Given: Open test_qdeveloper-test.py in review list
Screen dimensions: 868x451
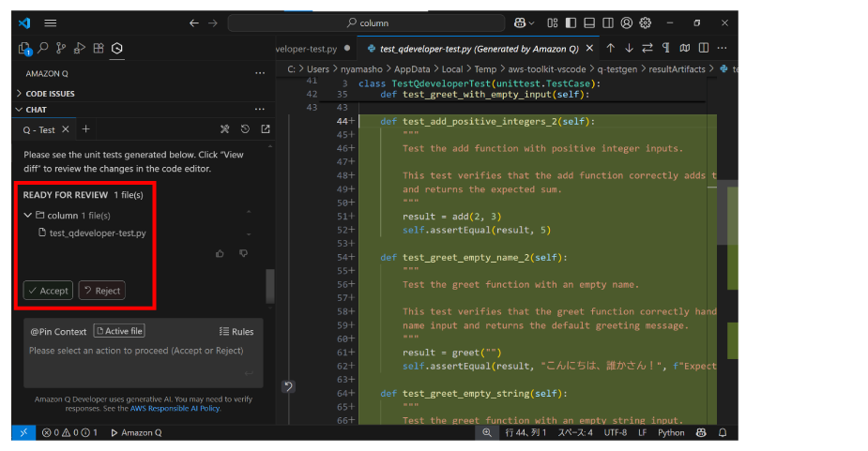Looking at the screenshot, I should click(93, 233).
